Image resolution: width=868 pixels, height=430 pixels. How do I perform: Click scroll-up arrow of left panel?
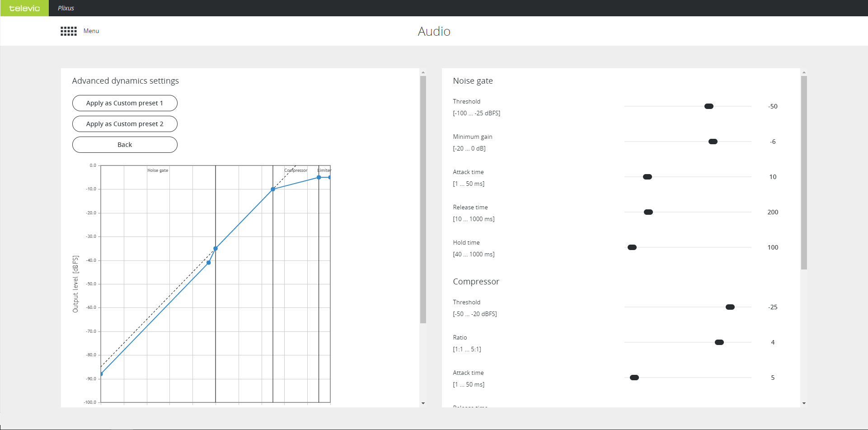tap(423, 72)
